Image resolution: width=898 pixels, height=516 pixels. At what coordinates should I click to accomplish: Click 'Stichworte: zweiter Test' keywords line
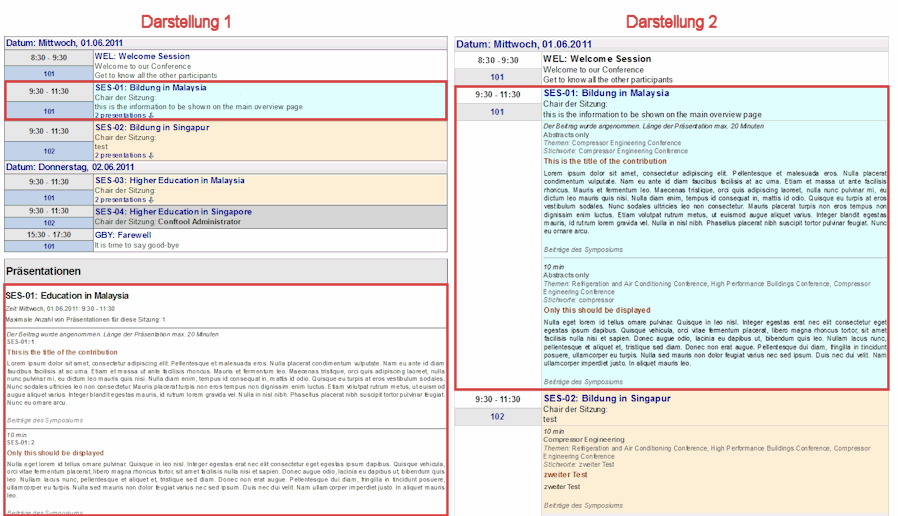coord(579,464)
